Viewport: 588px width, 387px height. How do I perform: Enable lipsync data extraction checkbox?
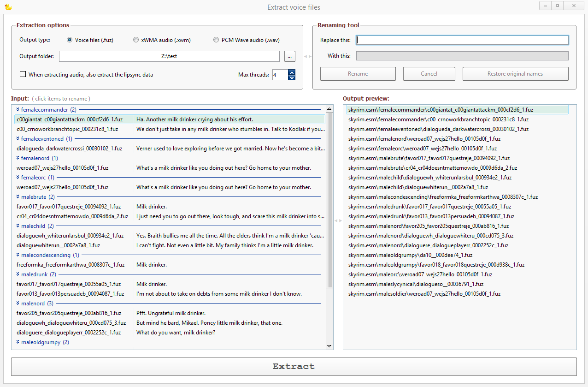pyautogui.click(x=23, y=74)
